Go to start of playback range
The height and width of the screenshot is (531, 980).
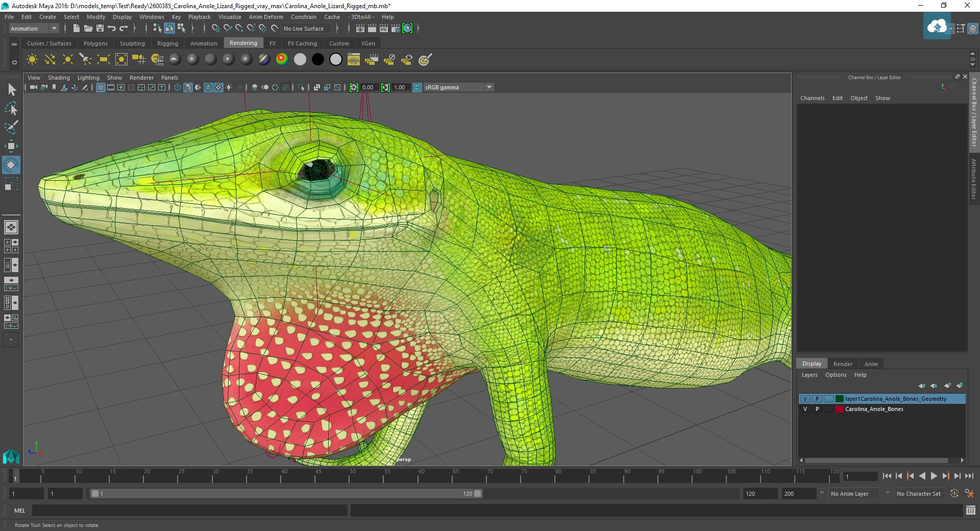(x=887, y=476)
